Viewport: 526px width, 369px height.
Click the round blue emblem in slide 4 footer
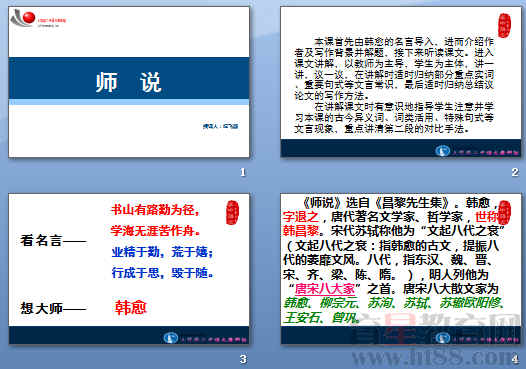click(442, 338)
